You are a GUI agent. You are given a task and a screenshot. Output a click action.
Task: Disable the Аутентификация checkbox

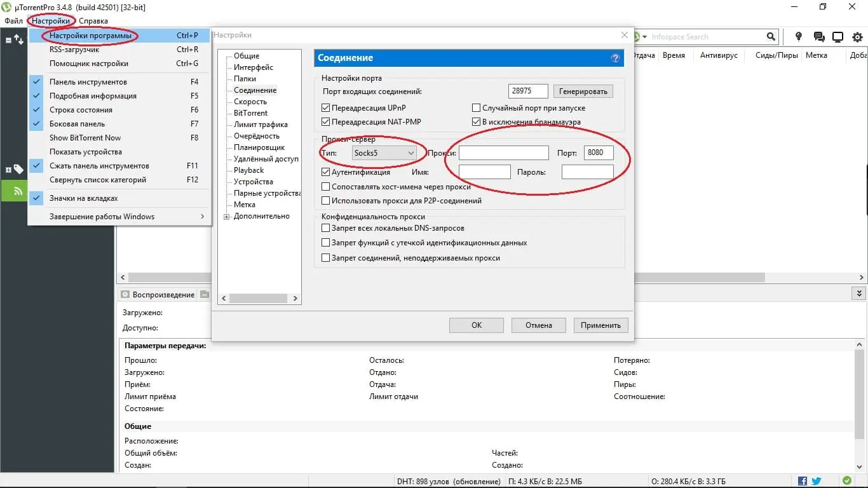point(326,172)
